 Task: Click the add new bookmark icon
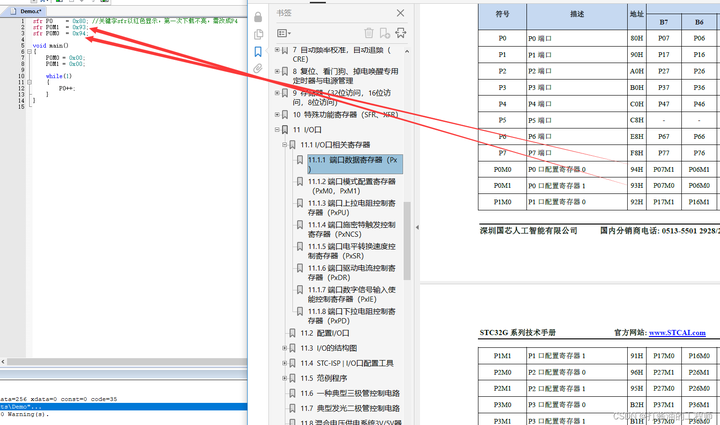coord(385,33)
